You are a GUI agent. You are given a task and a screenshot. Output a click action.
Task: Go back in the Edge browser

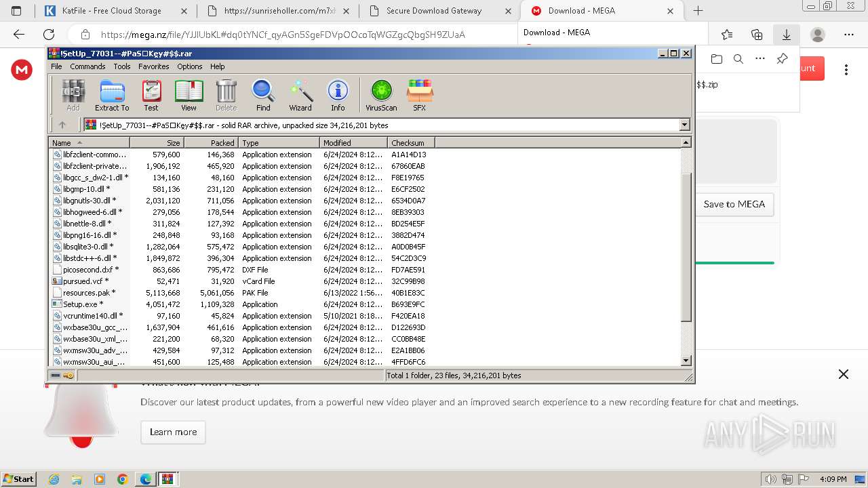point(19,35)
